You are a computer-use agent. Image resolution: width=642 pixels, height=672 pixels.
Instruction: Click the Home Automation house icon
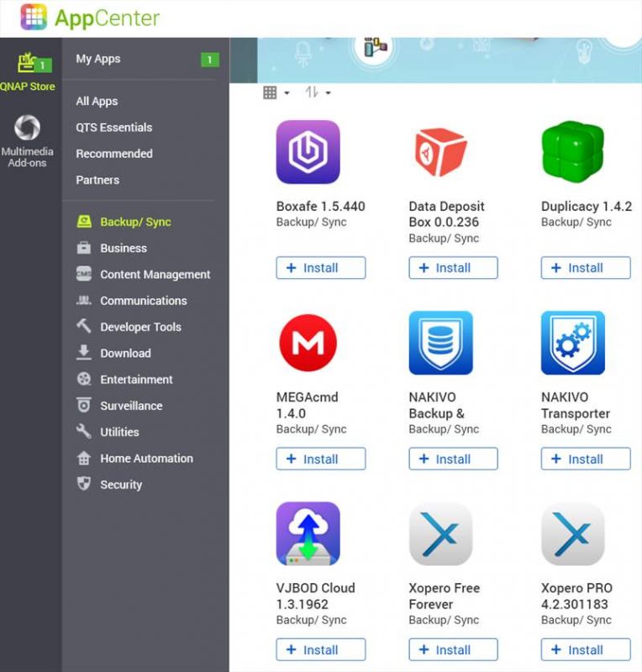tap(84, 458)
